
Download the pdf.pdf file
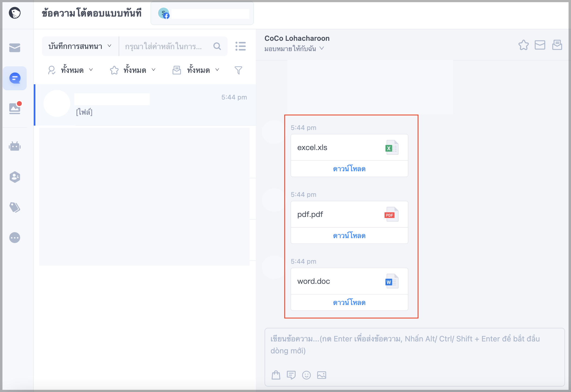point(349,236)
